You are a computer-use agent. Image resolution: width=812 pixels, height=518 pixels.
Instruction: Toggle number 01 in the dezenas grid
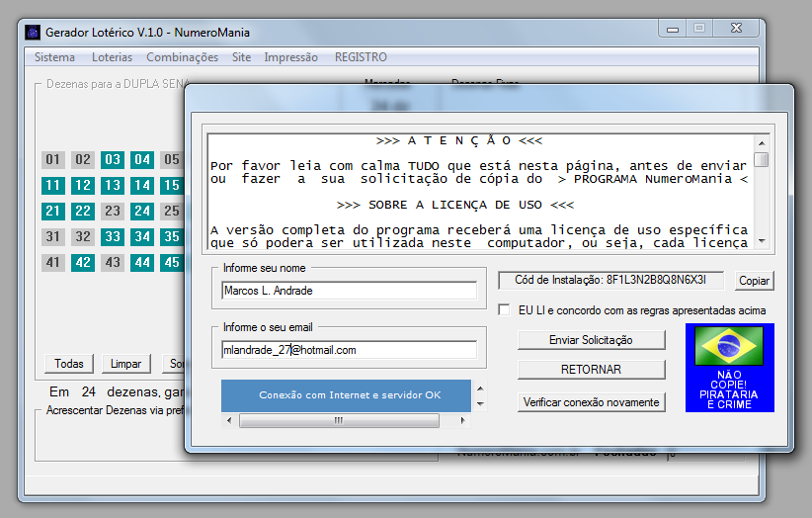[53, 159]
